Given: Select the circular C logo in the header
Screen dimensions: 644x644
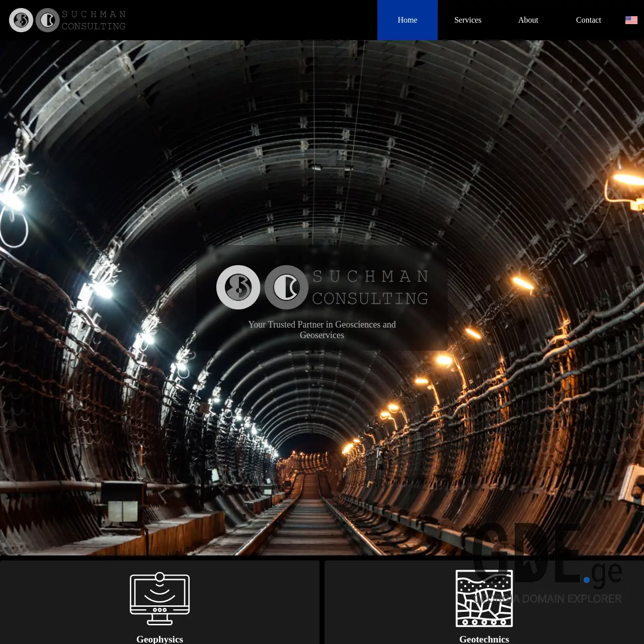Looking at the screenshot, I should pyautogui.click(x=47, y=20).
